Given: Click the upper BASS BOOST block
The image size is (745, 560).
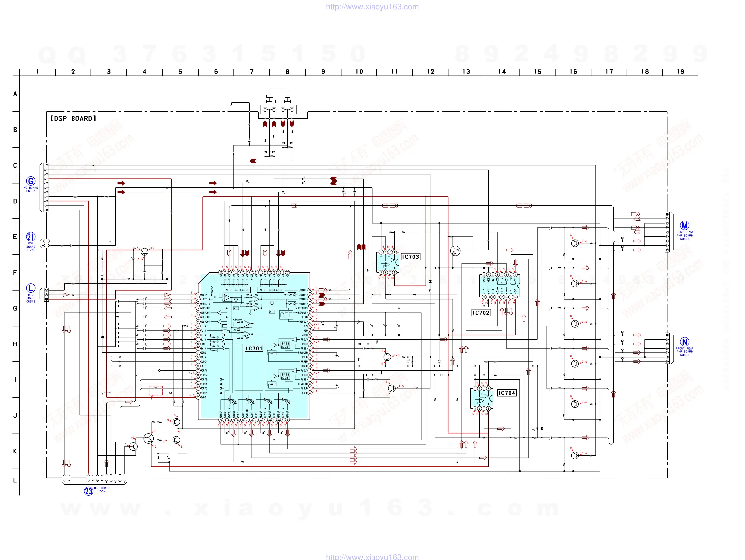Looking at the screenshot, I should coord(285,345).
